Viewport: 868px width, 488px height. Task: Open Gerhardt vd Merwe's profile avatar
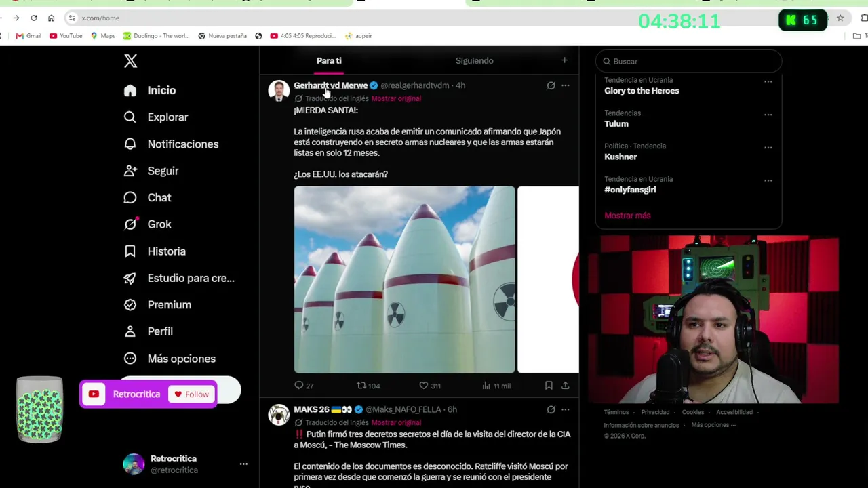coord(279,91)
